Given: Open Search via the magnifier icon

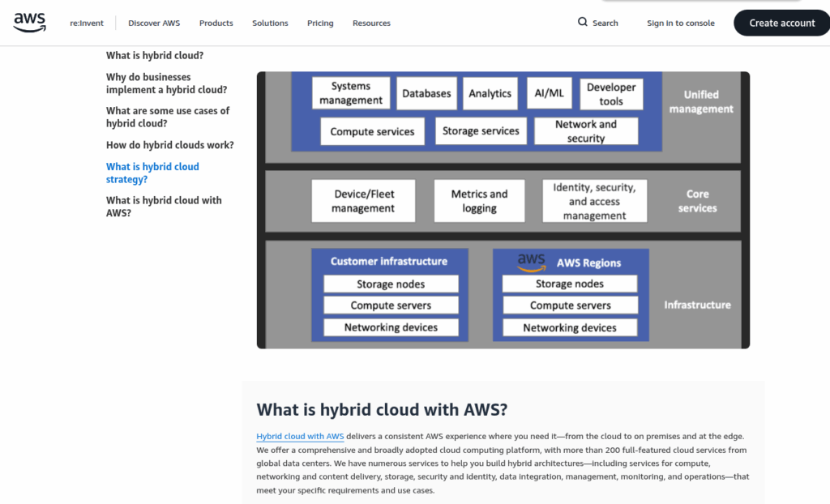Looking at the screenshot, I should point(597,23).
